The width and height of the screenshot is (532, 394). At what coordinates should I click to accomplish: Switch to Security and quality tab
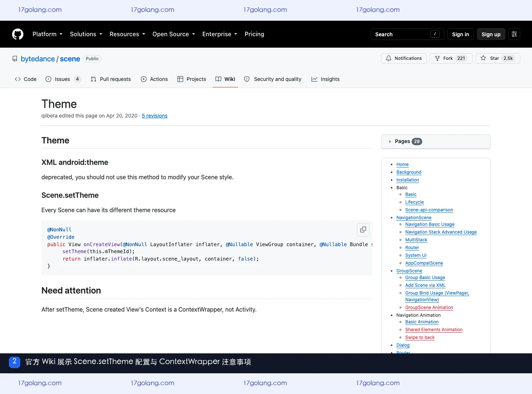(x=273, y=79)
